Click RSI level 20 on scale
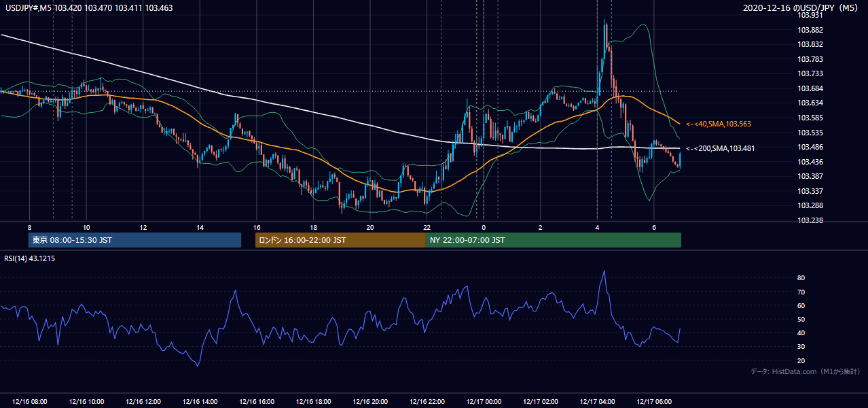868x408 pixels. click(801, 360)
